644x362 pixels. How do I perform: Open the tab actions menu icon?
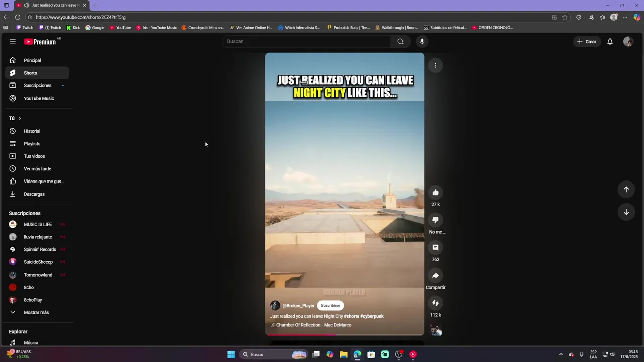coord(6,5)
